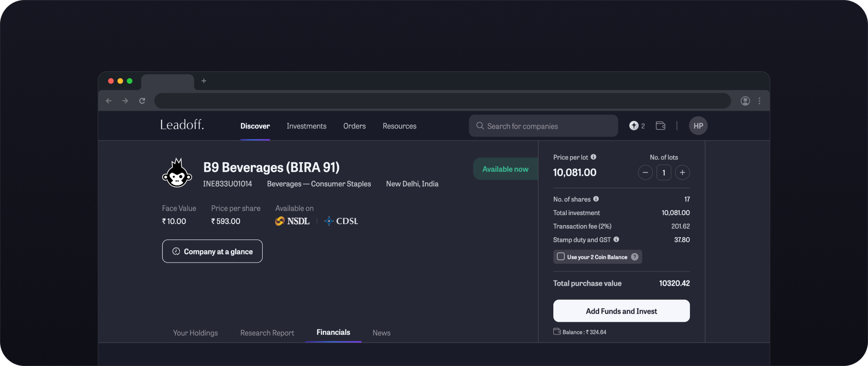The image size is (868, 366).
Task: Open the Discover tab
Action: [255, 126]
